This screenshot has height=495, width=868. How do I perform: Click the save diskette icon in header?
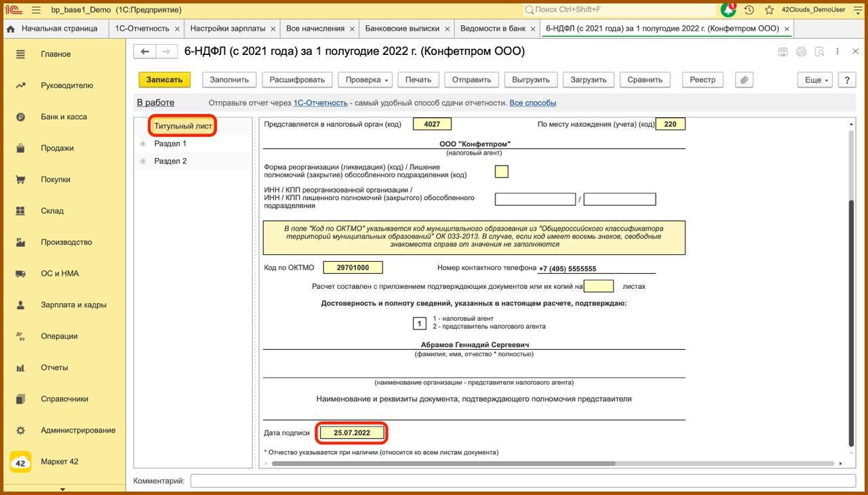[x=783, y=52]
